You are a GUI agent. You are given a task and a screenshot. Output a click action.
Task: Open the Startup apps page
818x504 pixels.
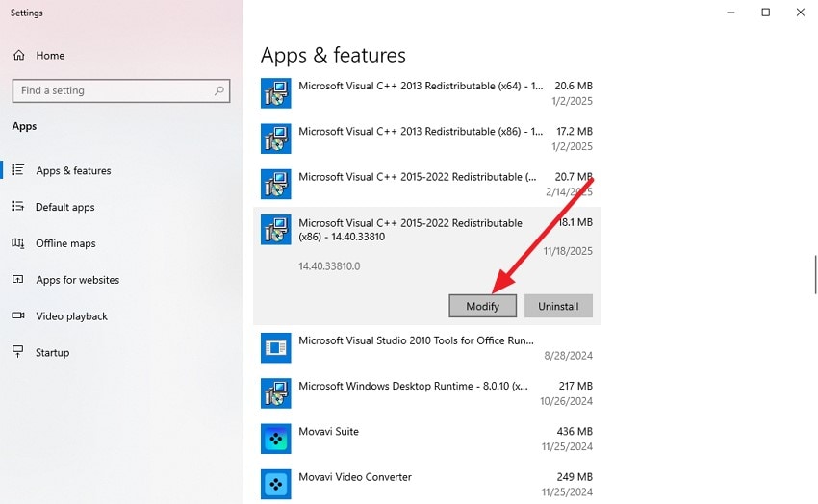pos(121,352)
